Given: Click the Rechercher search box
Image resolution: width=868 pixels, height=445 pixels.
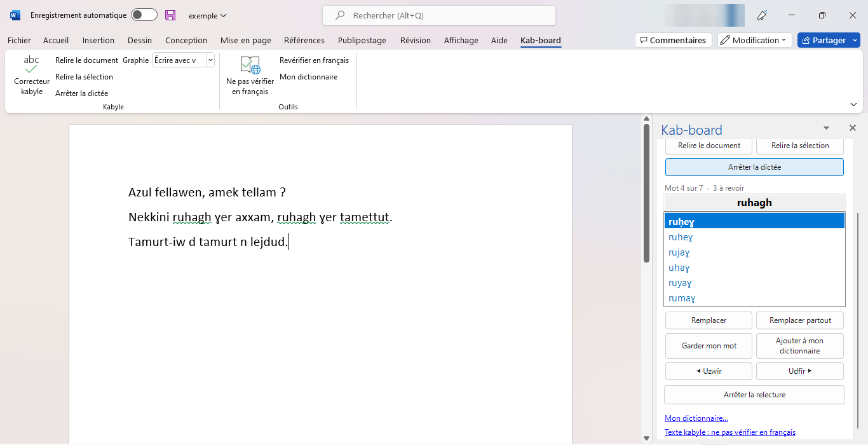Looking at the screenshot, I should point(439,15).
